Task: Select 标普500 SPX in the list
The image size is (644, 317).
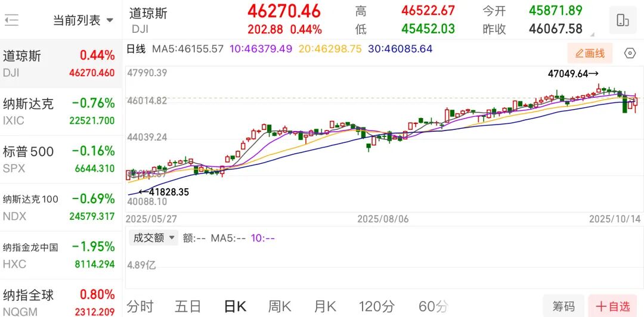Action: coord(60,159)
